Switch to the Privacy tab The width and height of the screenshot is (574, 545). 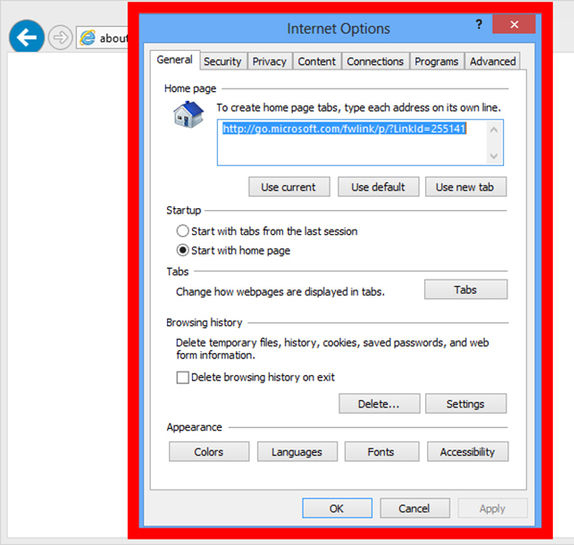coord(269,61)
